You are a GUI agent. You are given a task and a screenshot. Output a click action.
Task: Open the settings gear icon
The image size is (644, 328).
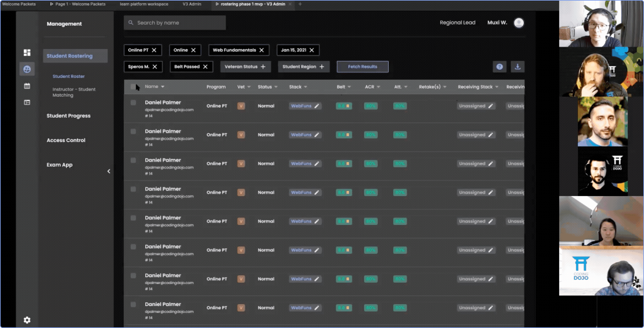coord(27,320)
